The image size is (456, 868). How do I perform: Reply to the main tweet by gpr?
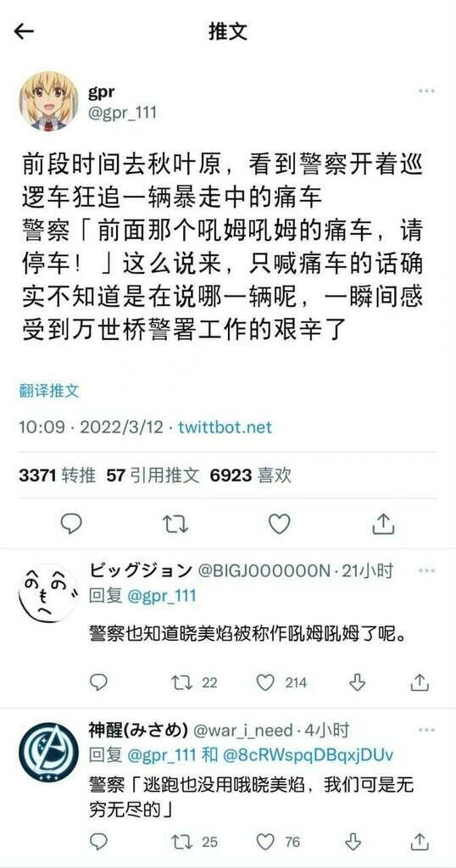click(x=71, y=523)
